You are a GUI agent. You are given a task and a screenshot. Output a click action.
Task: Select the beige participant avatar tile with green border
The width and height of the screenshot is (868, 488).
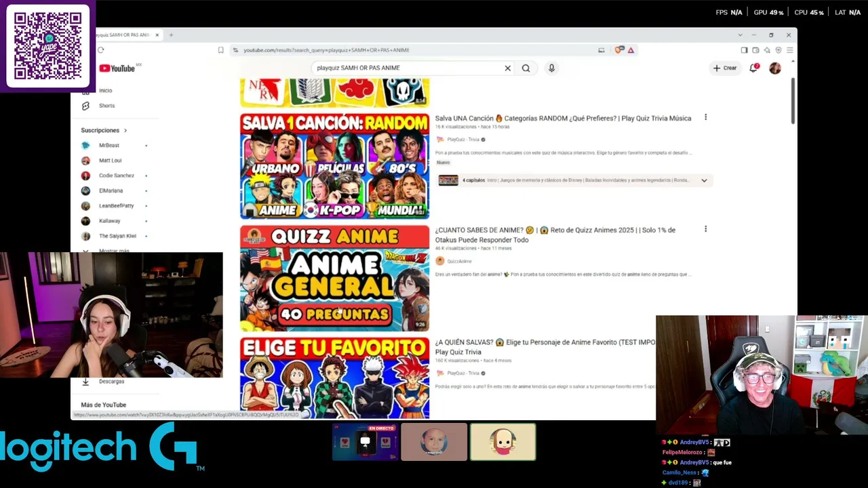[503, 442]
